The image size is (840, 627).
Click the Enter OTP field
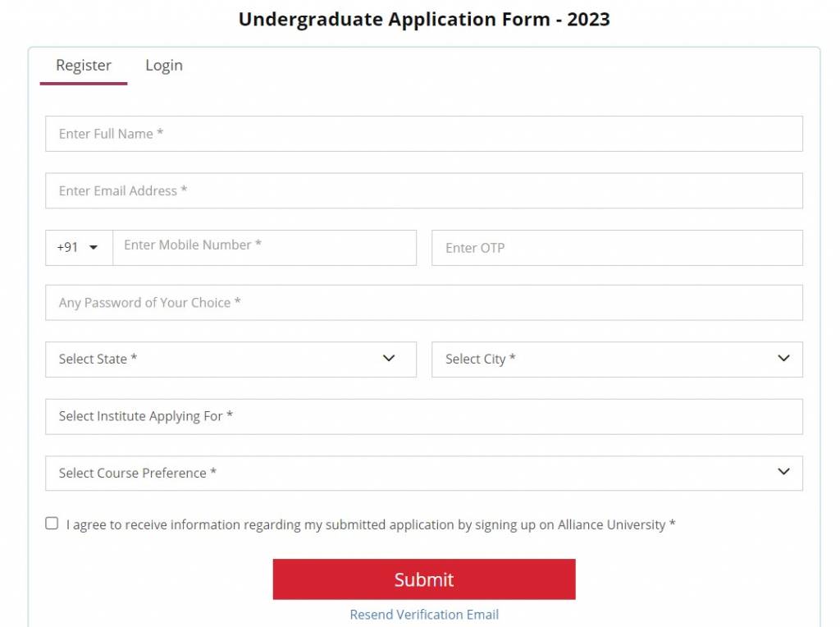[615, 247]
